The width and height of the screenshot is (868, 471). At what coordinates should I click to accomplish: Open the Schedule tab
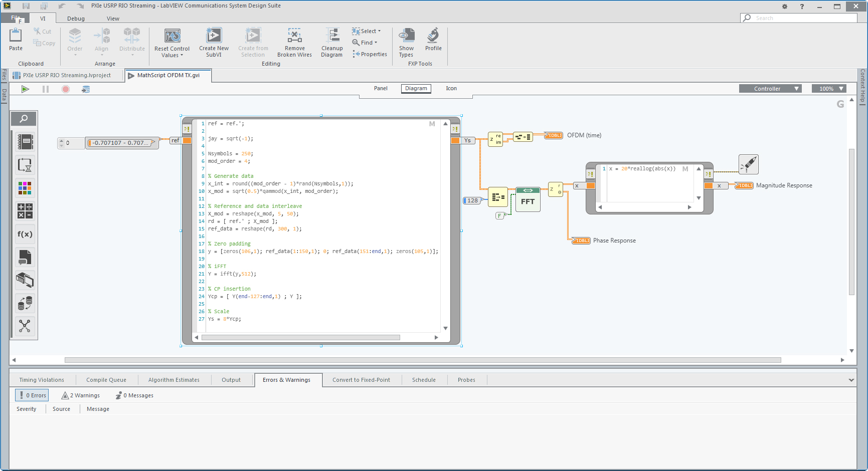424,380
